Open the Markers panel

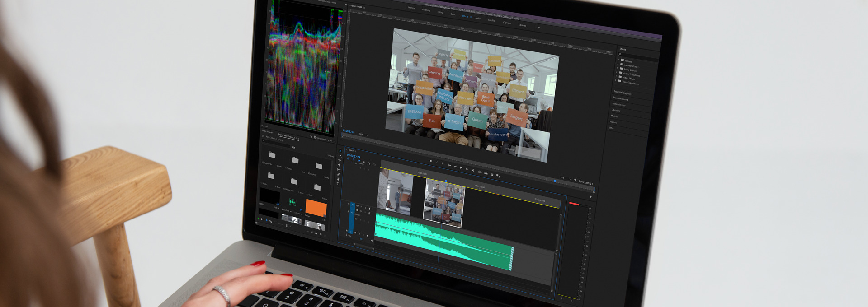[615, 116]
